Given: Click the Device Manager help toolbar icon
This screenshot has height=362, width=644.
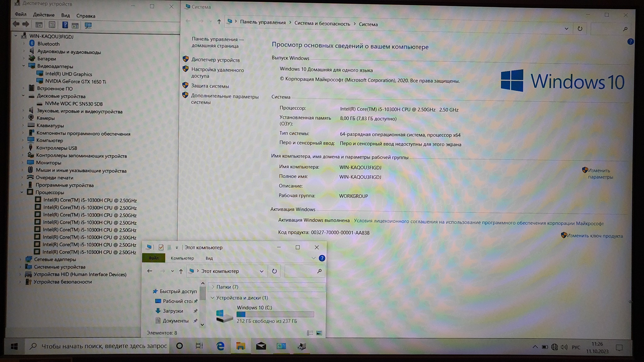Looking at the screenshot, I should 65,25.
